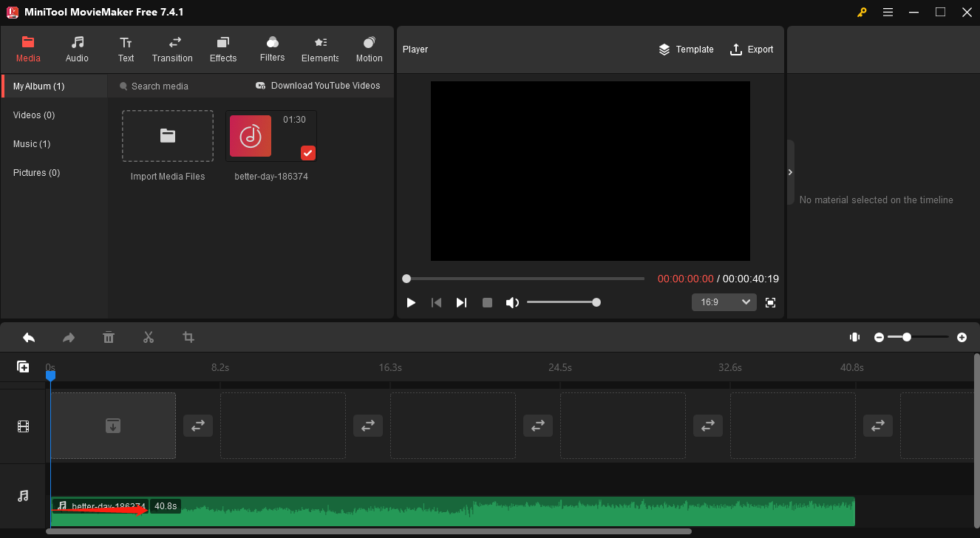
Task: Play the preview video
Action: pos(412,302)
